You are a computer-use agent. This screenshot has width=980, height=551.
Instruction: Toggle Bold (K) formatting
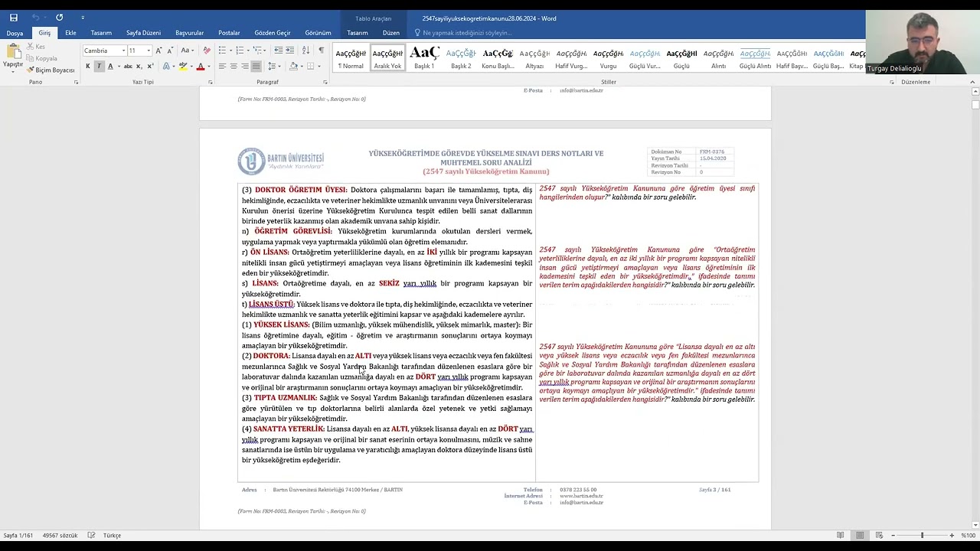[x=88, y=67]
